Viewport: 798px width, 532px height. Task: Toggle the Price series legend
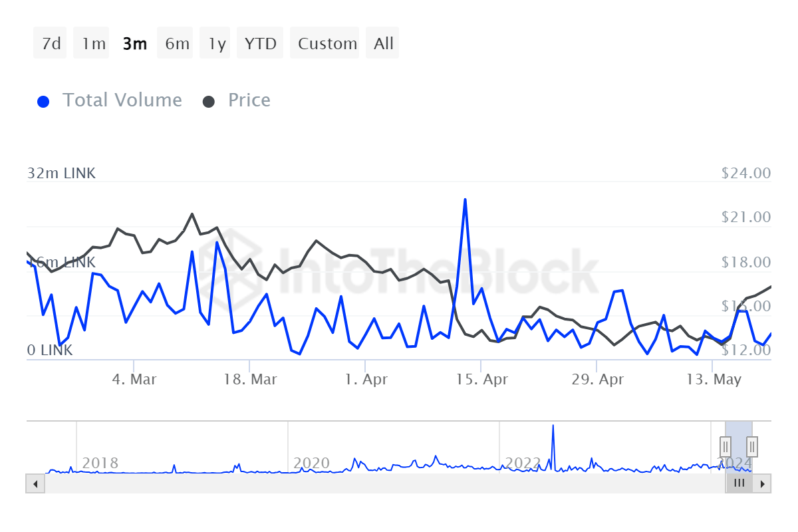[x=249, y=100]
